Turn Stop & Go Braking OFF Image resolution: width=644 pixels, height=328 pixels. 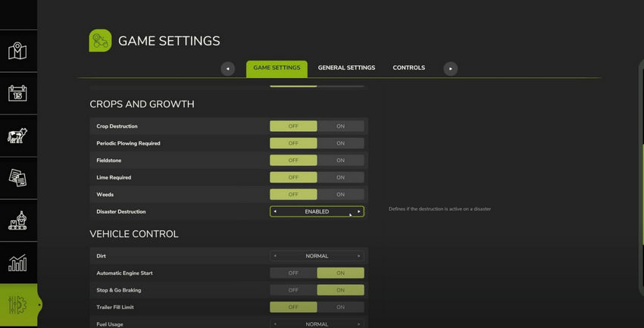[293, 290]
